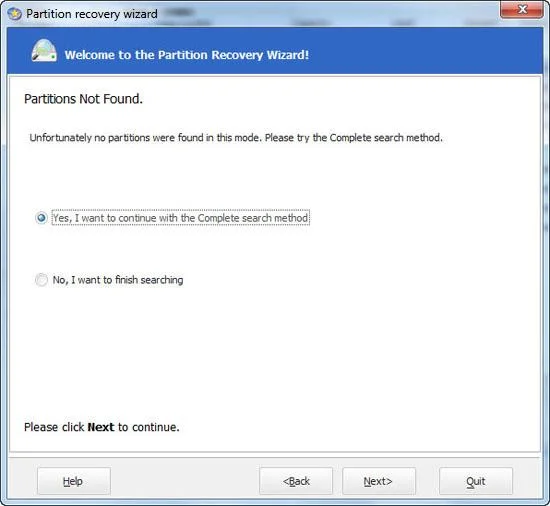Exit the wizard using the Quit button

[476, 481]
